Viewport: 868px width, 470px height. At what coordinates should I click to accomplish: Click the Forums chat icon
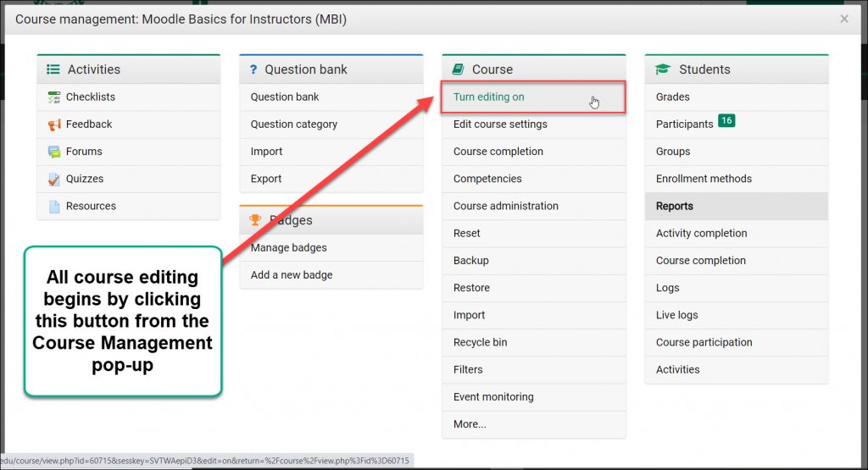pos(54,152)
